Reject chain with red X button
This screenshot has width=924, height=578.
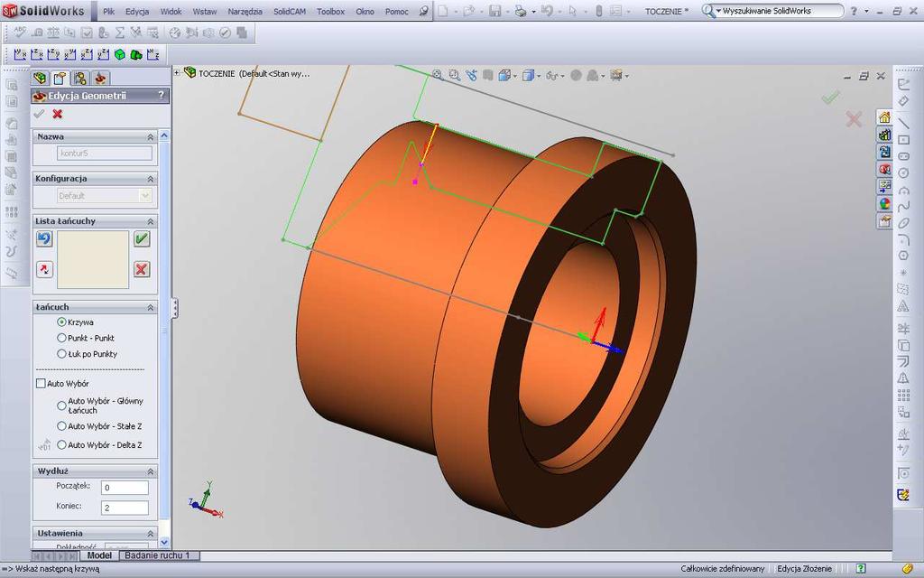[142, 269]
